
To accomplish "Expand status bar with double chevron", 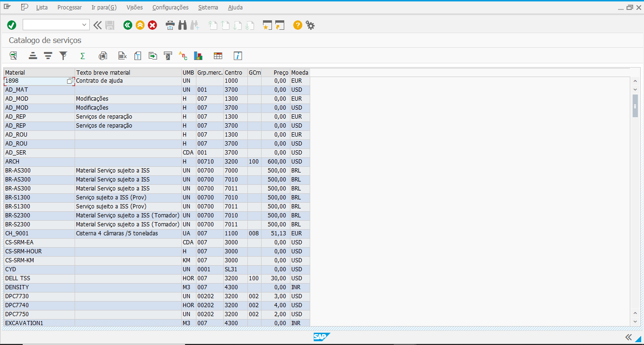I will pos(628,337).
